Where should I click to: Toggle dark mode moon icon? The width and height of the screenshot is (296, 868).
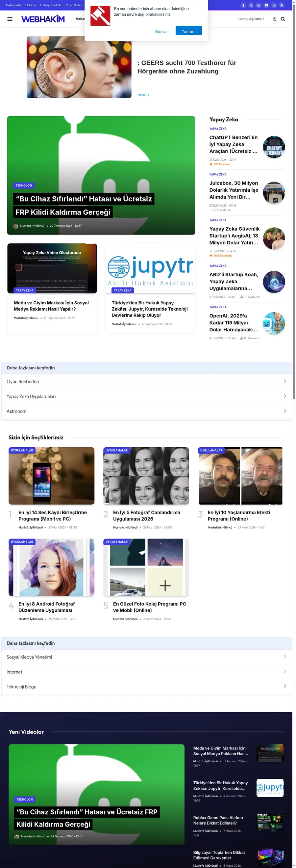275,19
